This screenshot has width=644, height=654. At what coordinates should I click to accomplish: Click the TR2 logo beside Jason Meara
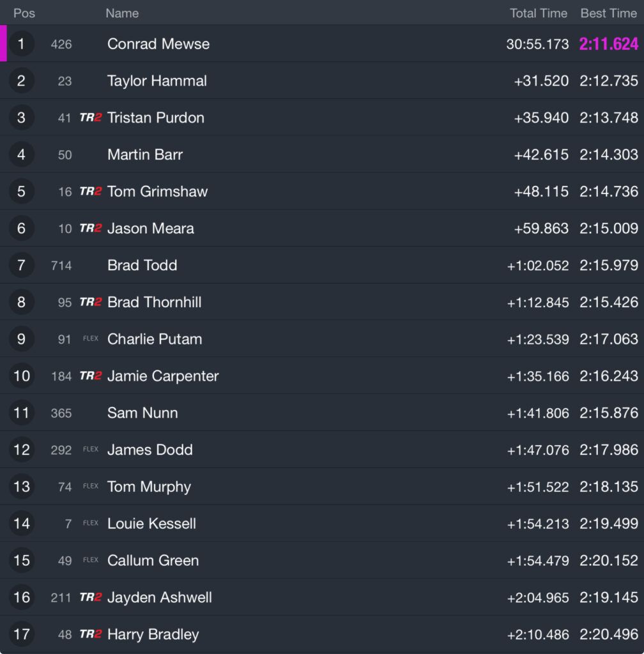click(91, 228)
